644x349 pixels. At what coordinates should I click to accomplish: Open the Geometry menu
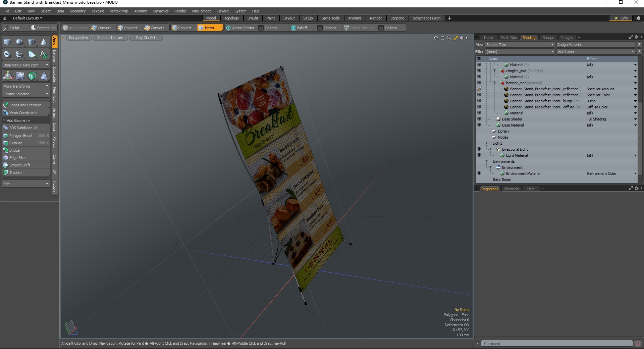[77, 11]
